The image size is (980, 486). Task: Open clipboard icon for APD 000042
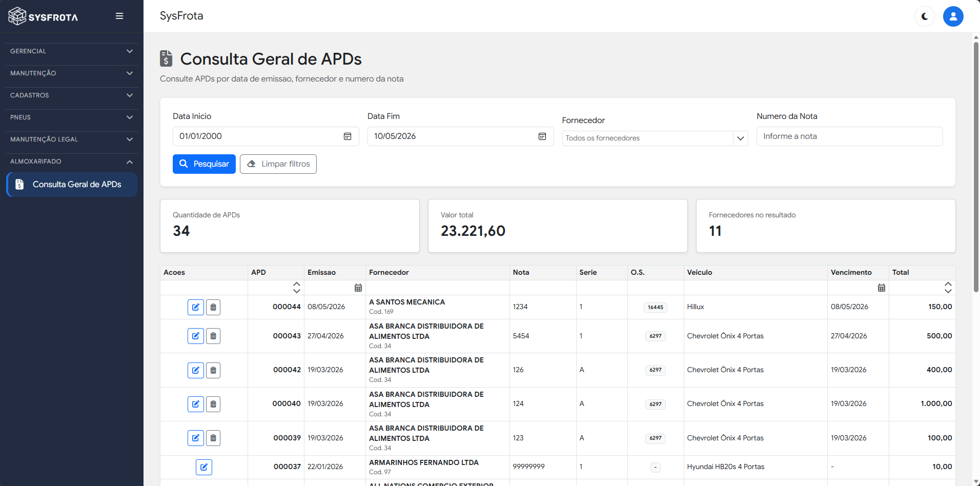213,370
